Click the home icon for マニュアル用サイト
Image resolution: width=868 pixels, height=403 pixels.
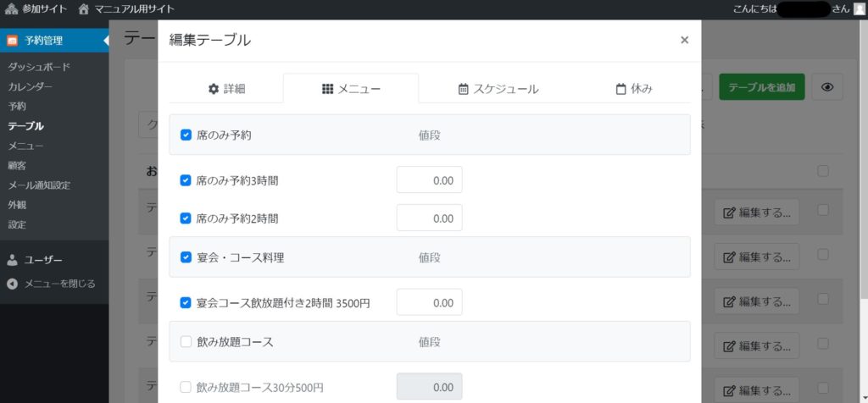(x=83, y=9)
